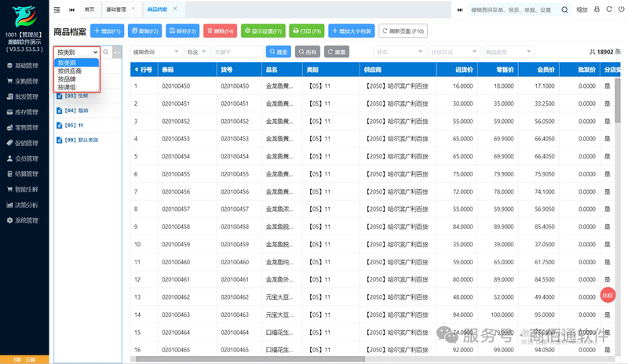Image resolution: width=628 pixels, height=364 pixels.
Task: Click the lock screen icon
Action: pos(597,9)
